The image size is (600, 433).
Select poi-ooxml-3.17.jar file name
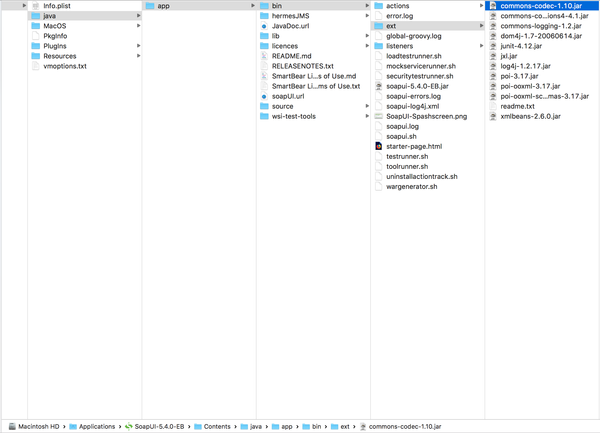[530, 86]
